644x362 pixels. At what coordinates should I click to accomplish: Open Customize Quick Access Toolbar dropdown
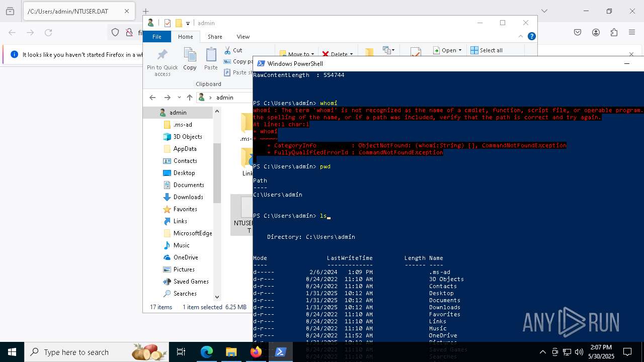[188, 23]
